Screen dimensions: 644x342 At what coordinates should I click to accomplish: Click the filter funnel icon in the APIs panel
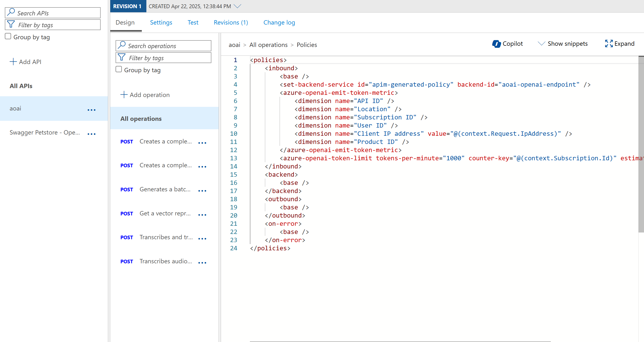pyautogui.click(x=11, y=25)
